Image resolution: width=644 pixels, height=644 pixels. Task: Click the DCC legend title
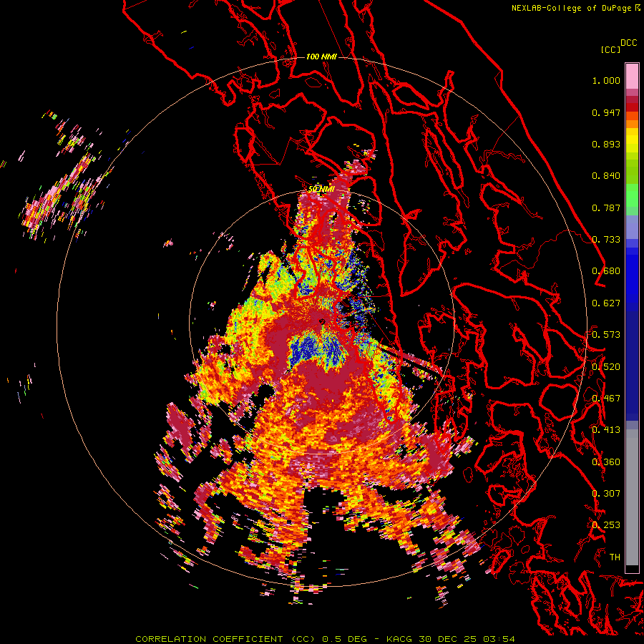(628, 43)
